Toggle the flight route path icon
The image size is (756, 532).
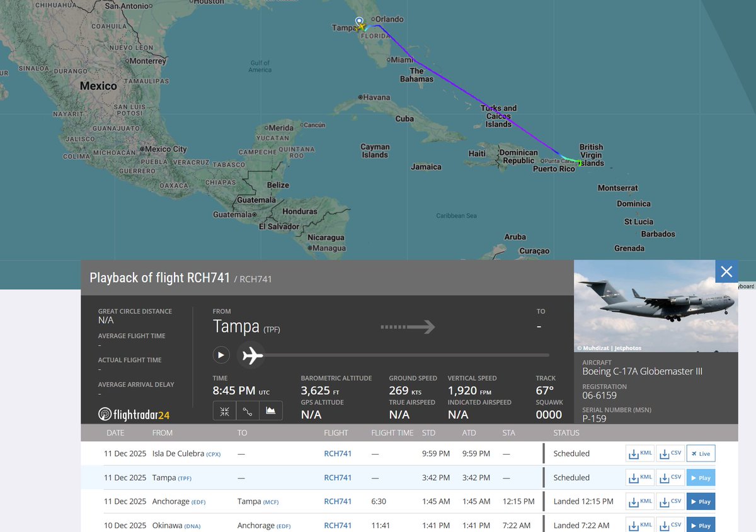click(x=248, y=411)
